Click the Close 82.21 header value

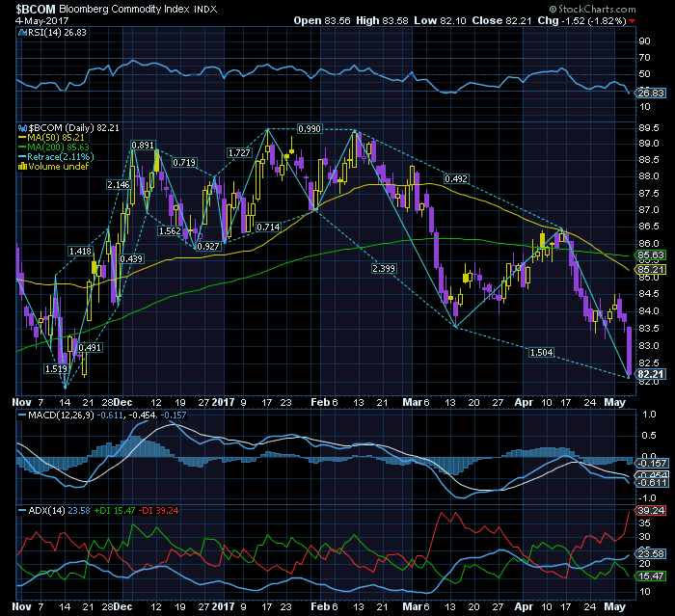tap(501, 20)
